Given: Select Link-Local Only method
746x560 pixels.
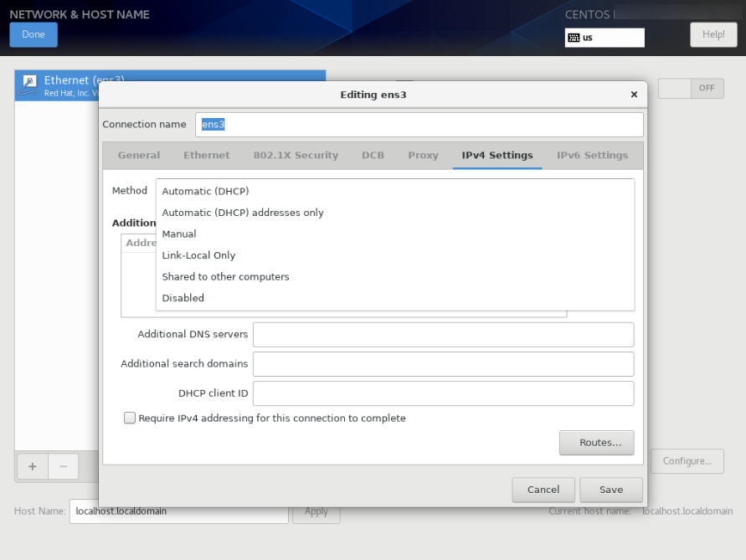Looking at the screenshot, I should [395, 255].
